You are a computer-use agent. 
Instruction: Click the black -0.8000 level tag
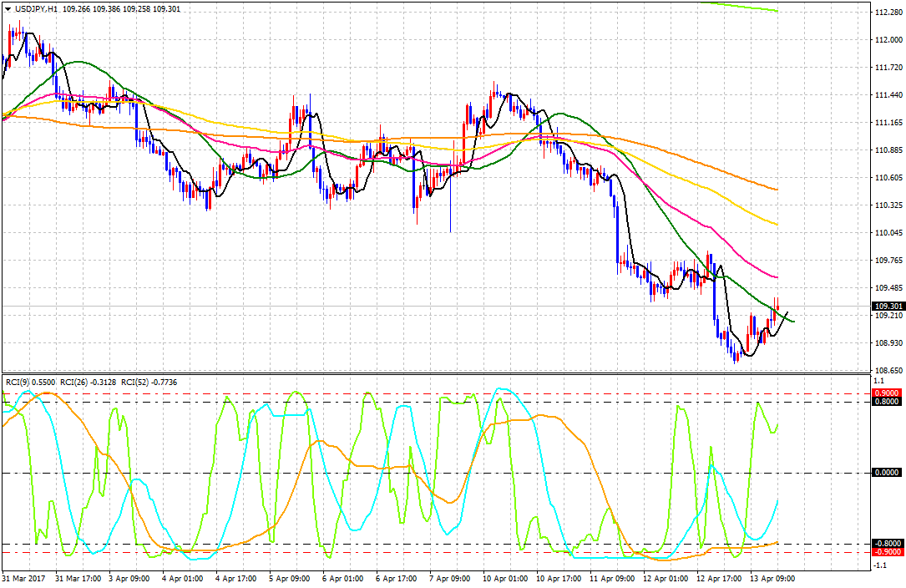(x=886, y=544)
